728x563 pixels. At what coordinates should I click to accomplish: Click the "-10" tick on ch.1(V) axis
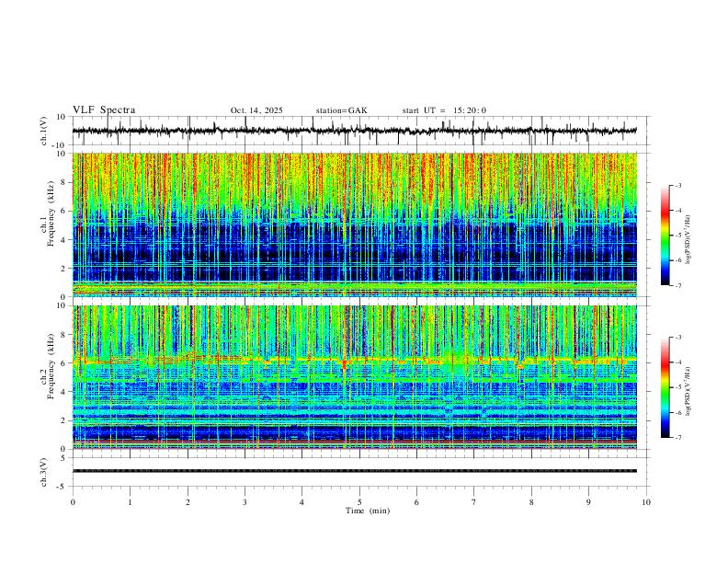pyautogui.click(x=60, y=145)
